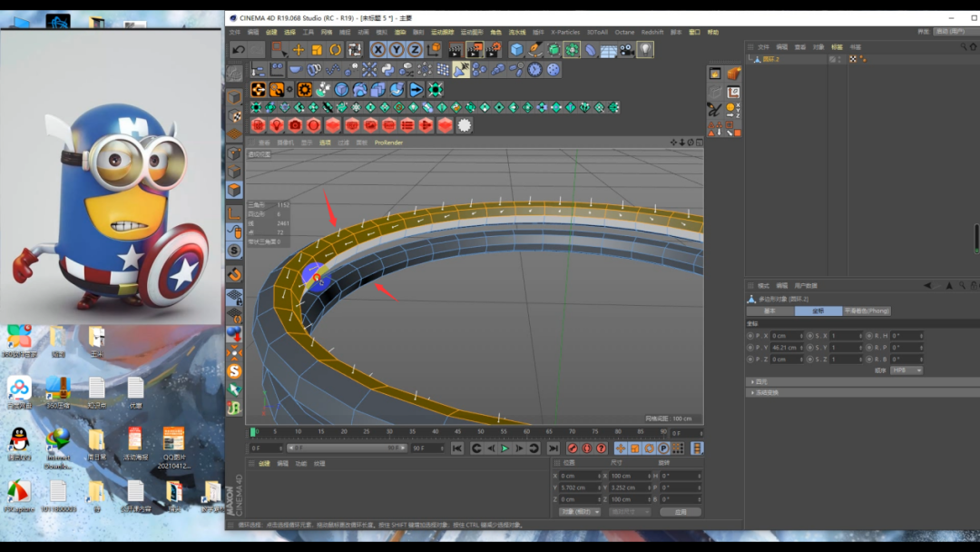This screenshot has height=552, width=980.
Task: Add a Light bulb object
Action: (x=645, y=49)
